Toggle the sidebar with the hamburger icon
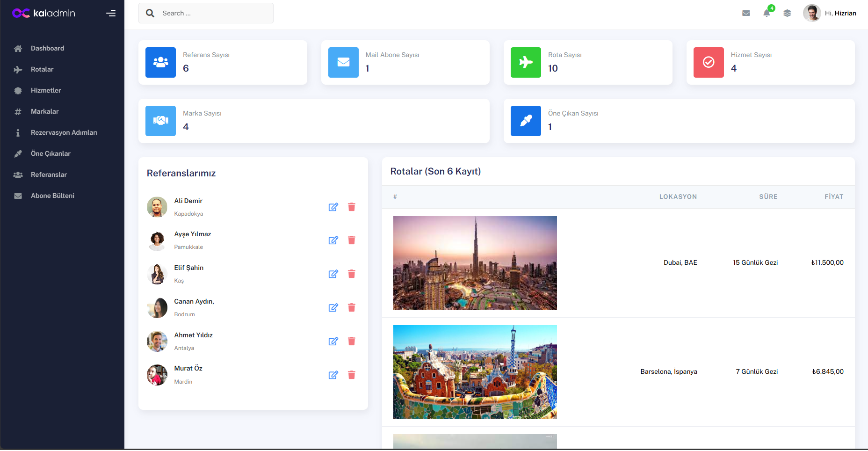 click(x=111, y=13)
